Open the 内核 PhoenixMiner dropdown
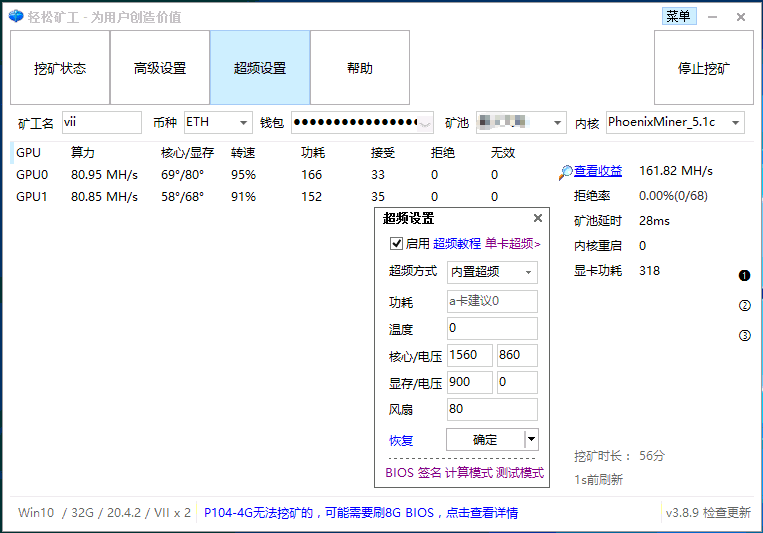The width and height of the screenshot is (763, 533). point(736,123)
